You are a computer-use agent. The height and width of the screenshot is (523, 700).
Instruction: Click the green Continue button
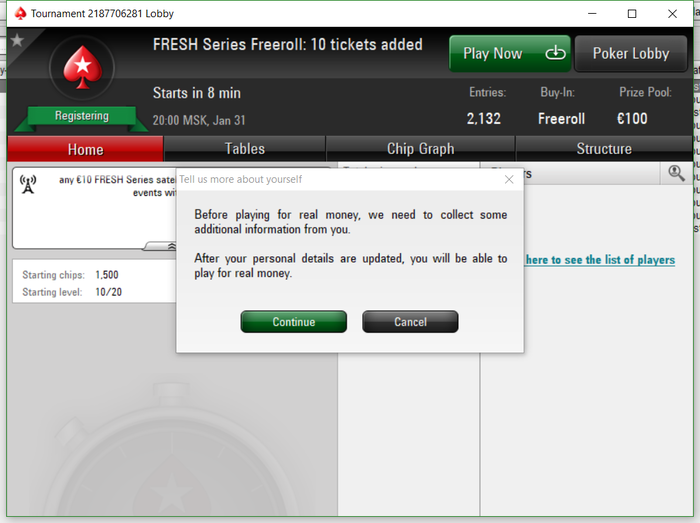(294, 322)
